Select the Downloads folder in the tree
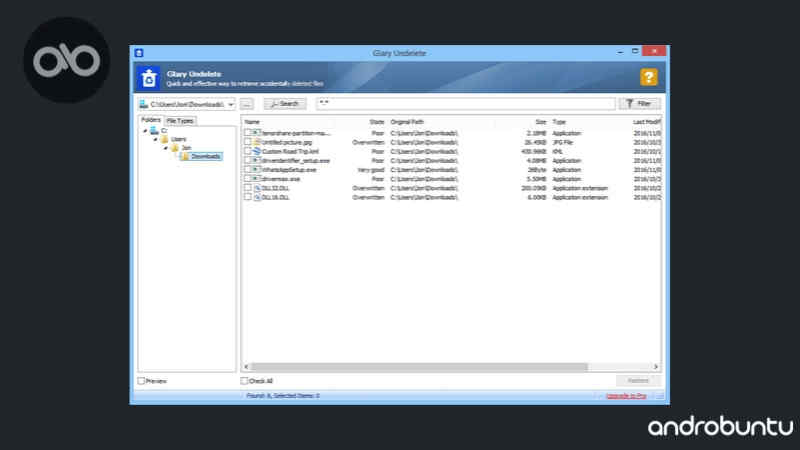Viewport: 800px width, 450px height. pos(206,156)
